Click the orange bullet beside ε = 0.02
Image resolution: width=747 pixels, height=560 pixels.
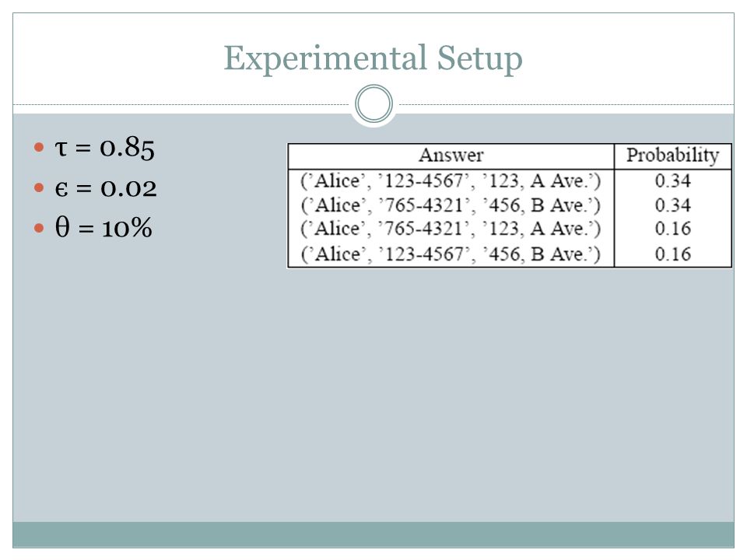point(39,187)
